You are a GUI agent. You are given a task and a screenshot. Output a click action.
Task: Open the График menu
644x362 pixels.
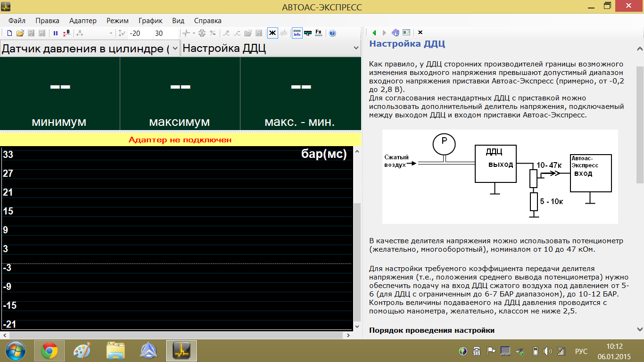click(x=151, y=21)
